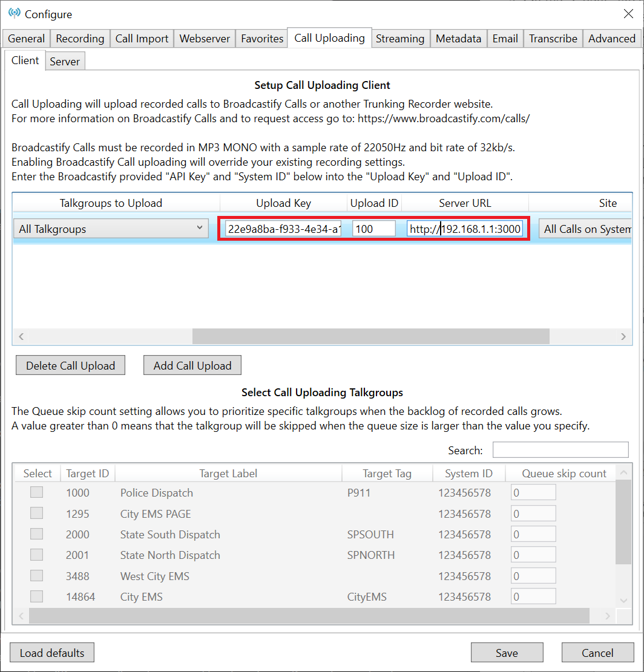Open the General tab
Viewport: 644px width, 672px height.
[26, 39]
